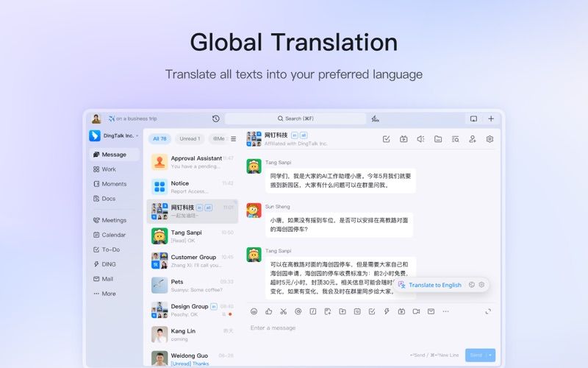
Task: Click Sun Sheng's avatar in the chat
Action: 254,210
